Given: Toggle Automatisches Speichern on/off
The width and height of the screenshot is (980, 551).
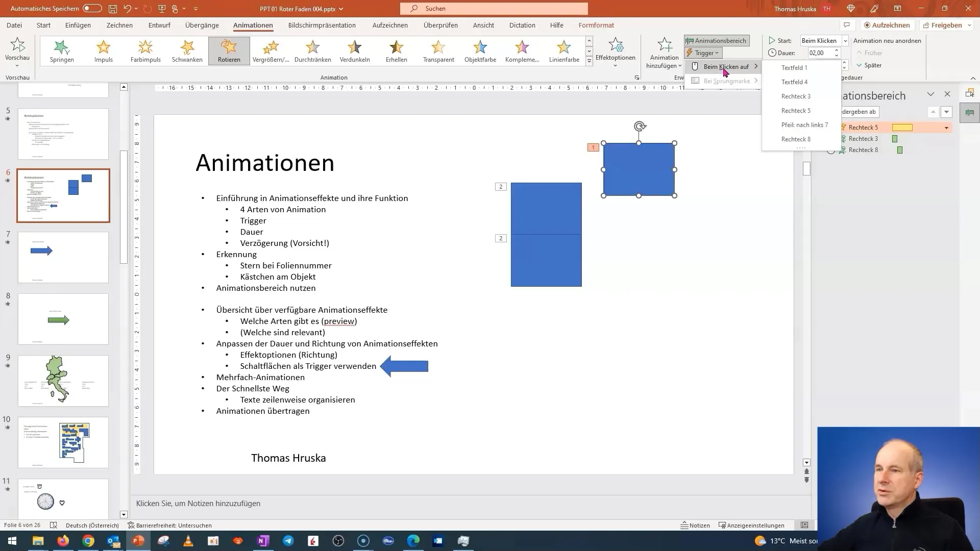Looking at the screenshot, I should click(93, 8).
